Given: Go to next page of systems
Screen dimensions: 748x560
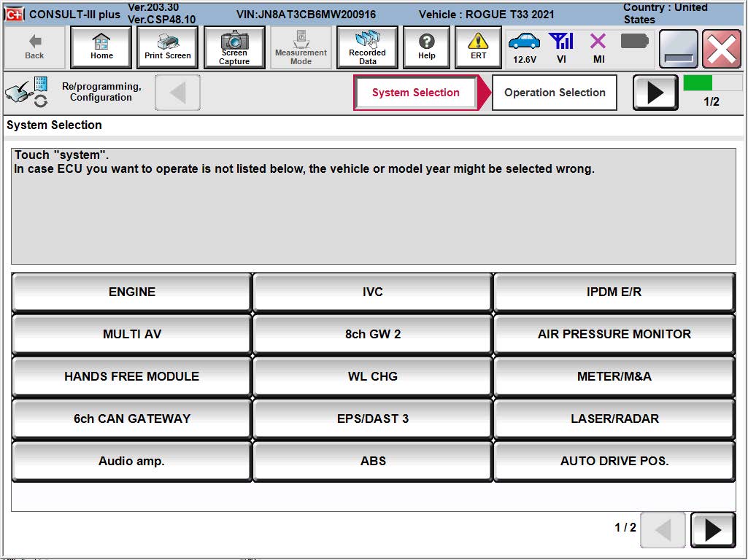Looking at the screenshot, I should pyautogui.click(x=713, y=529).
